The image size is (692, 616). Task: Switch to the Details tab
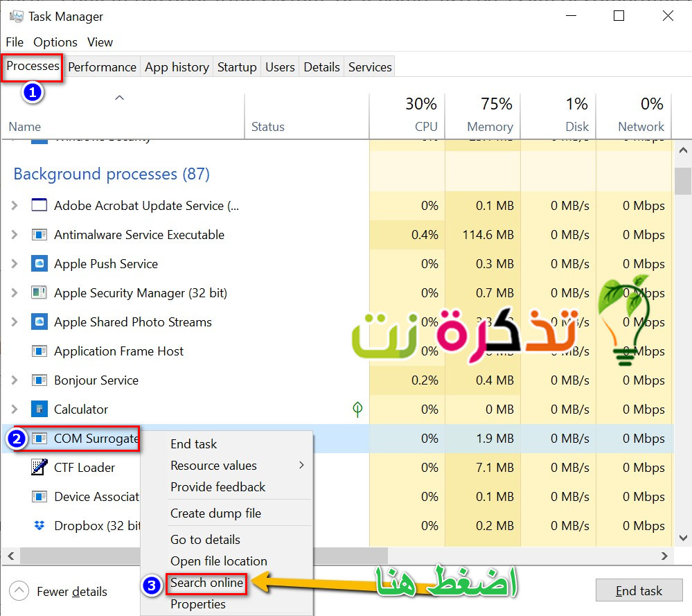[x=321, y=67]
